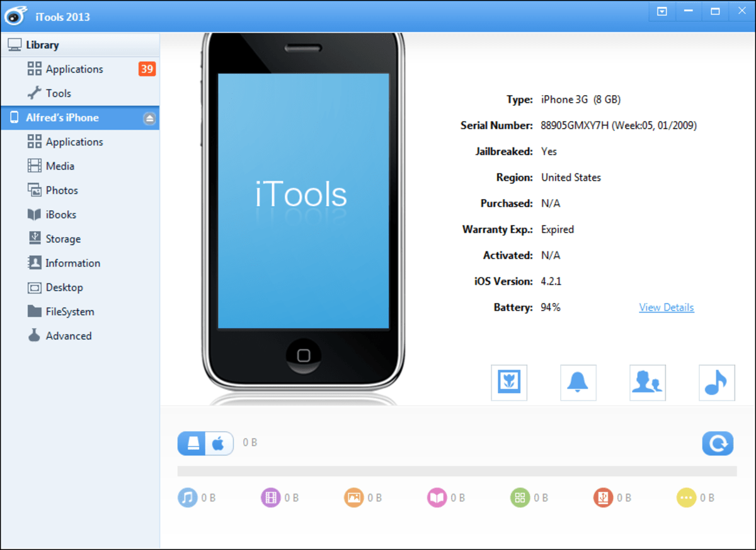Viewport: 756px width, 550px height.
Task: Open the Media section
Action: 80,166
